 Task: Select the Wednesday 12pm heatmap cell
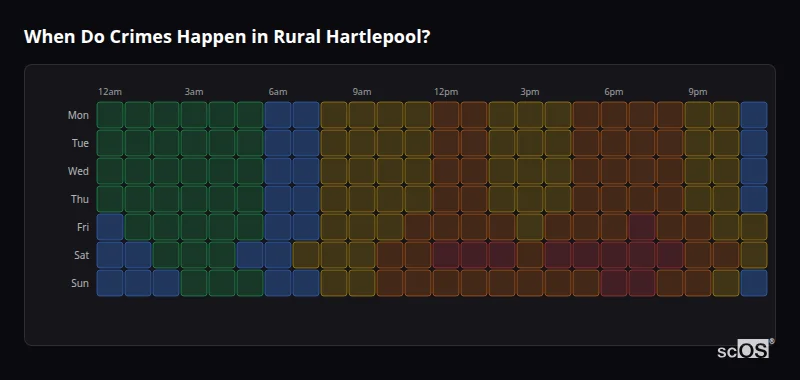446,171
